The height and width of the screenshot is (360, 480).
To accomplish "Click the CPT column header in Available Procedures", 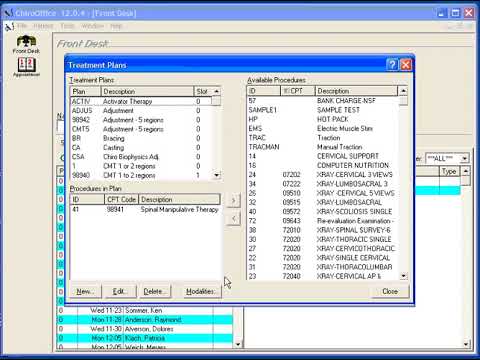I will pyautogui.click(x=298, y=91).
